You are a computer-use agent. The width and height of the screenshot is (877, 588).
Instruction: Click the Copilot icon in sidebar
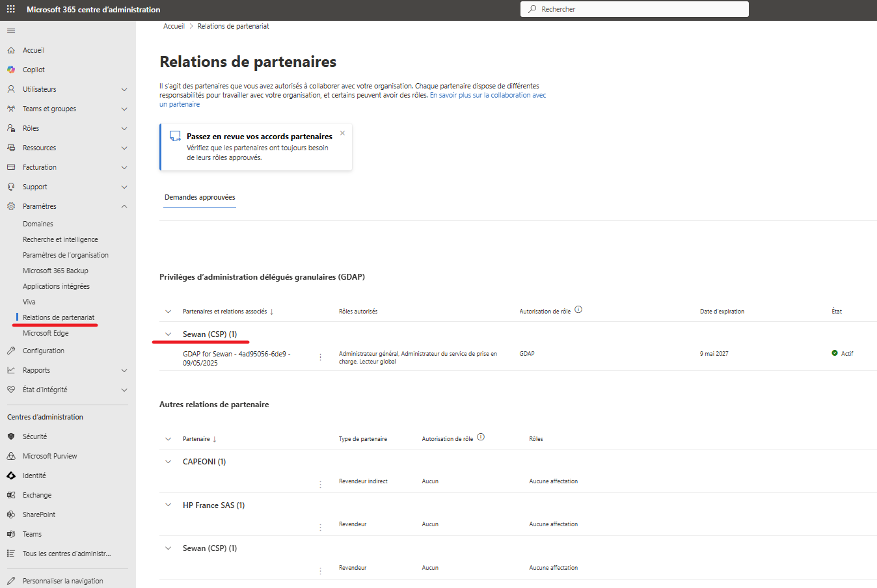tap(11, 70)
